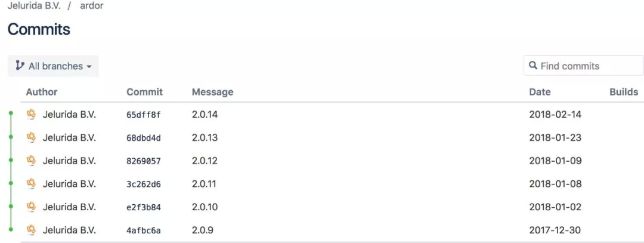The height and width of the screenshot is (243, 644).
Task: Click the author avatar for commit 2.0.10
Action: [31, 207]
